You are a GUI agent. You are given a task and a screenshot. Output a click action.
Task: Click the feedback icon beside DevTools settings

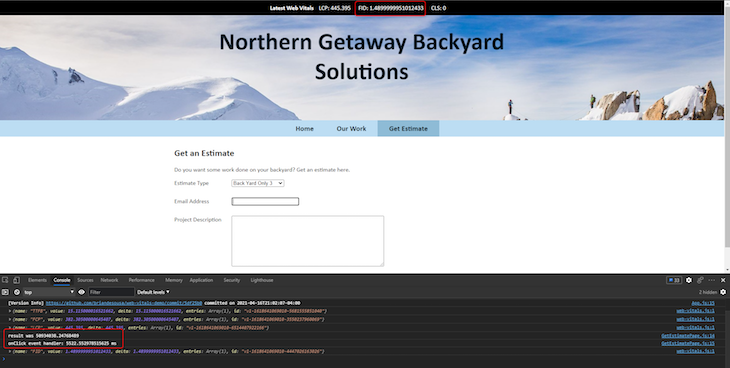coord(700,280)
